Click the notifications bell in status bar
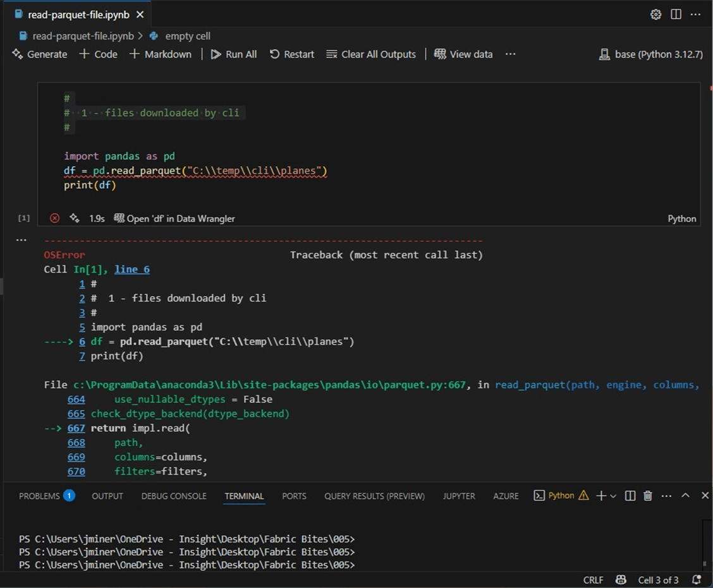 point(697,580)
